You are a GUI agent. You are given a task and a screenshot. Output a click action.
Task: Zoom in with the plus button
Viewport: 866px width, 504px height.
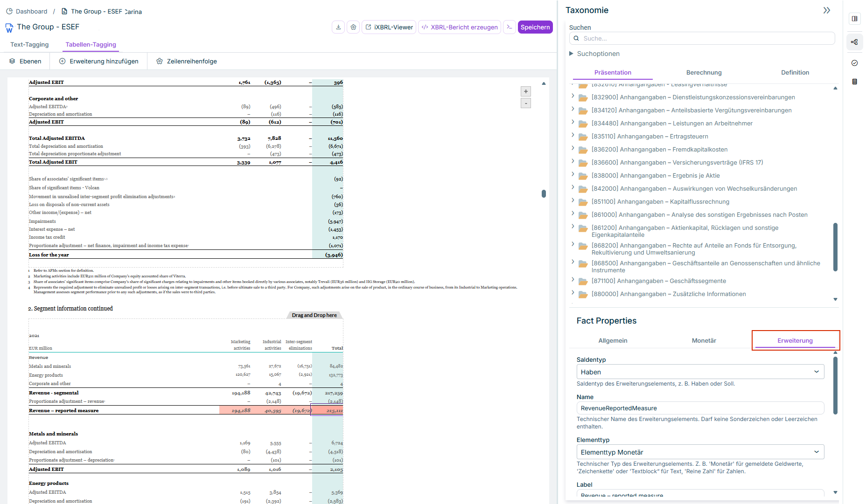tap(526, 91)
